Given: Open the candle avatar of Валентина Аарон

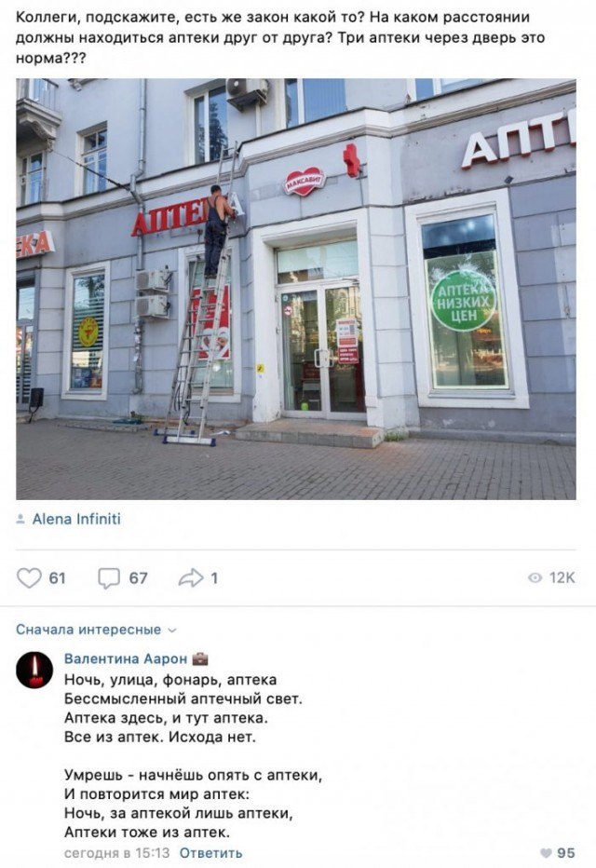Looking at the screenshot, I should coord(34,670).
